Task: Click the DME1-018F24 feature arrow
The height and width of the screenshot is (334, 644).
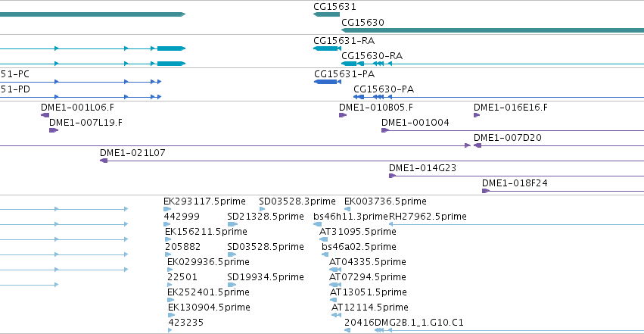Action: pyautogui.click(x=486, y=191)
